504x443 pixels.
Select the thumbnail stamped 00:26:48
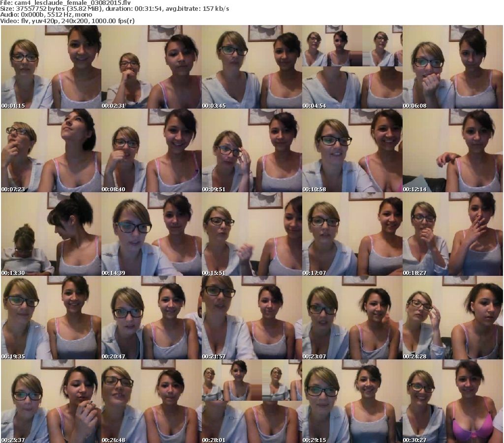click(x=152, y=401)
